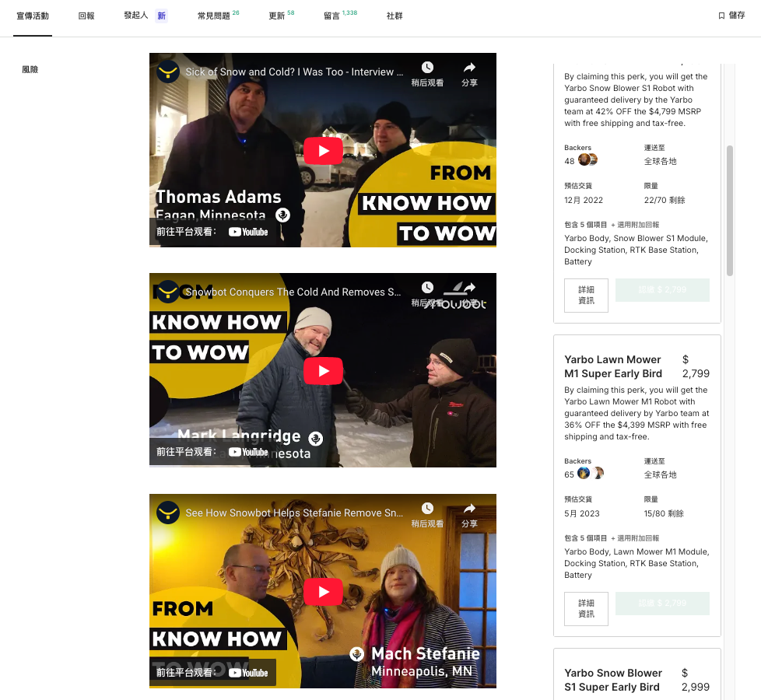The image size is (761, 700).
Task: Click a backer avatar on the Lawn Mower perk
Action: [582, 473]
